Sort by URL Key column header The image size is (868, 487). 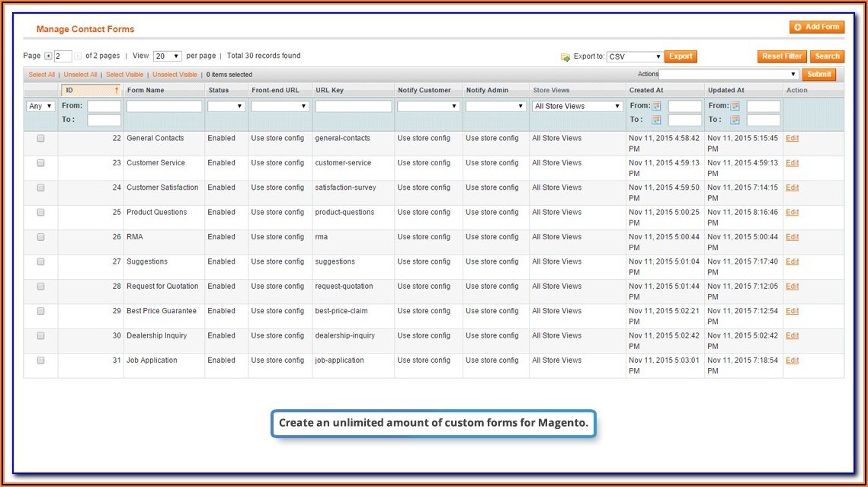click(x=329, y=91)
